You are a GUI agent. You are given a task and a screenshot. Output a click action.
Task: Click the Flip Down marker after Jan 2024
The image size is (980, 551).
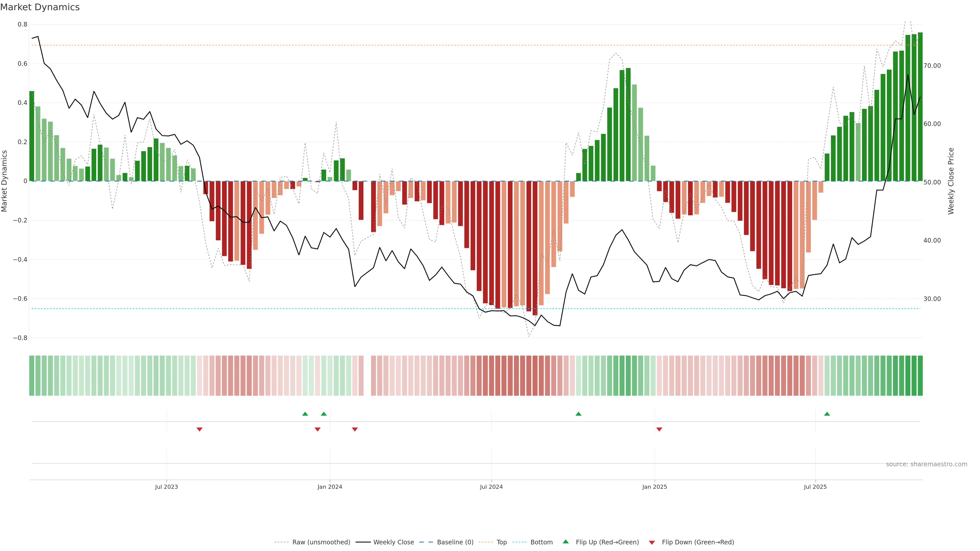354,429
